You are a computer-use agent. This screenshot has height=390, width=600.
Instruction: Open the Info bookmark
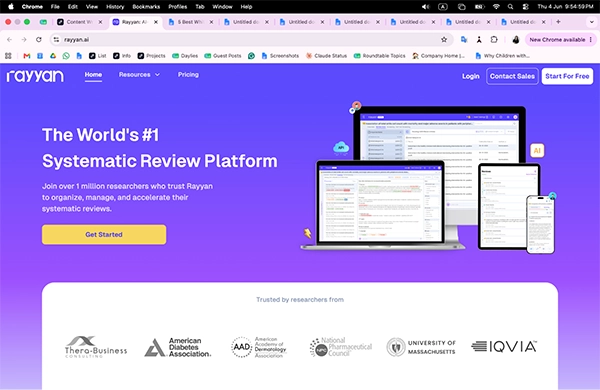tap(122, 56)
